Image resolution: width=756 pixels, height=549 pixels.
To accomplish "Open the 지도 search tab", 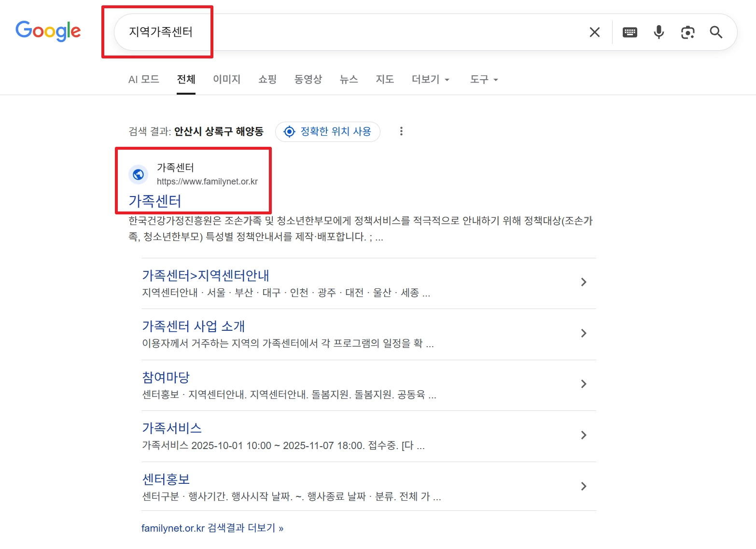I will click(385, 79).
